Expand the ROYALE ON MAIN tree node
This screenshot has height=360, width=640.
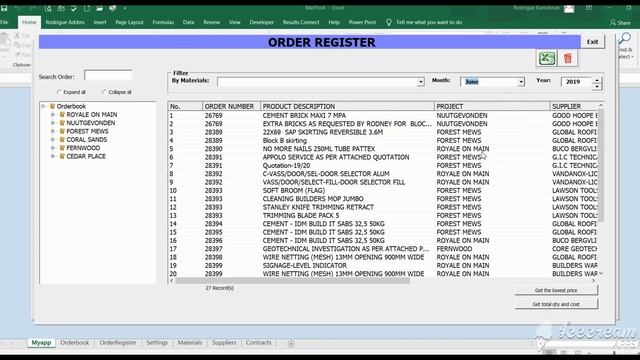click(53, 115)
